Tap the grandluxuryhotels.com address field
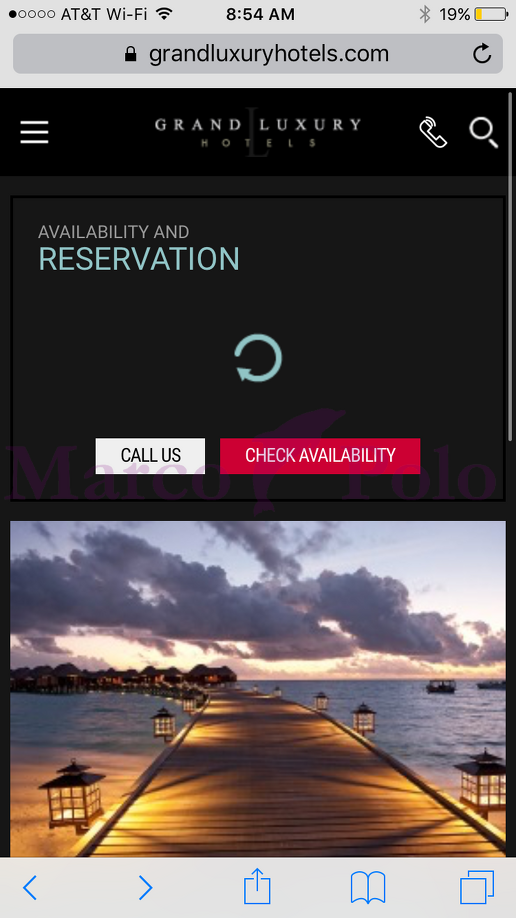516x918 pixels. pos(258,54)
